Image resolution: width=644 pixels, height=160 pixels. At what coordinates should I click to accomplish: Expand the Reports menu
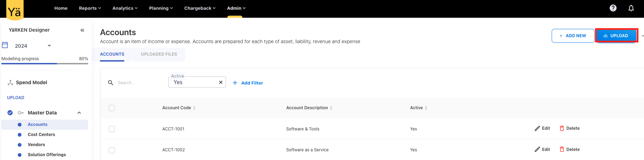[x=90, y=8]
